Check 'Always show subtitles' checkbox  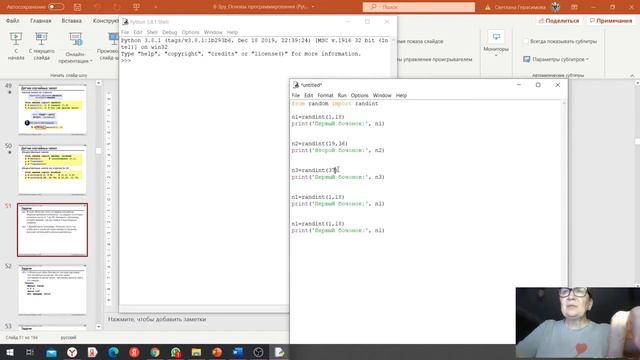tap(526, 41)
